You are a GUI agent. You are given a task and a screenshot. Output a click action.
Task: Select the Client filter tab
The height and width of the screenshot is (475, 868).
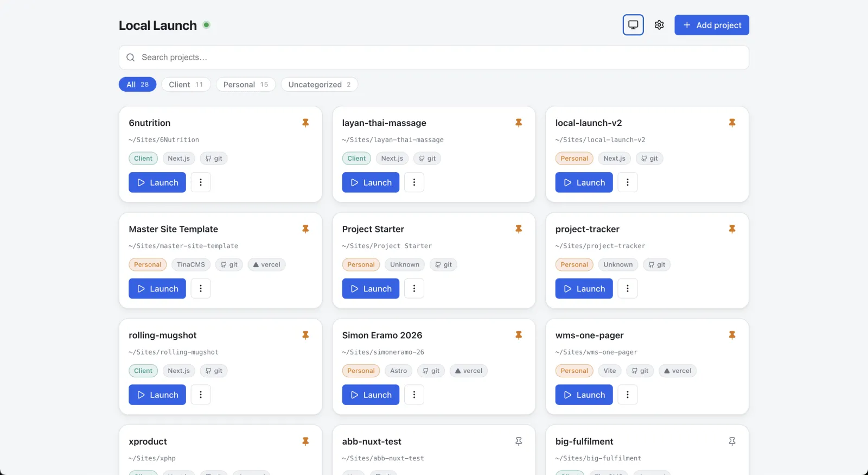[186, 85]
